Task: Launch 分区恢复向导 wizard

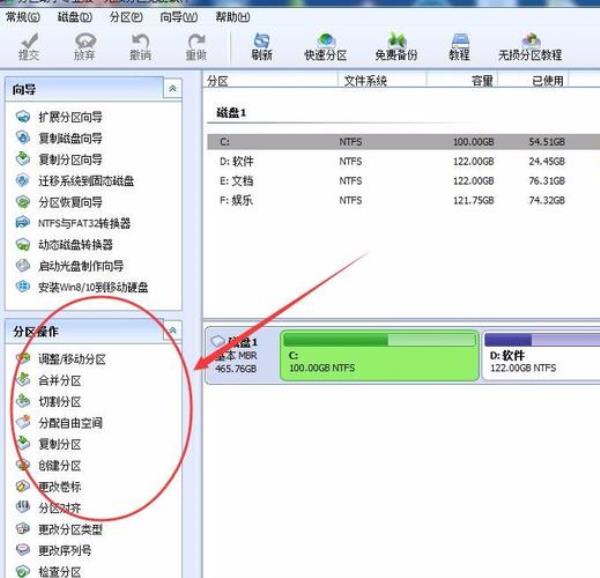Action: (59, 202)
